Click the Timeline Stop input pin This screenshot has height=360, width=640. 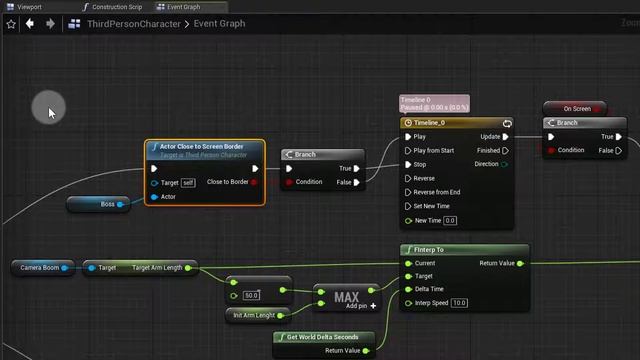pos(408,164)
